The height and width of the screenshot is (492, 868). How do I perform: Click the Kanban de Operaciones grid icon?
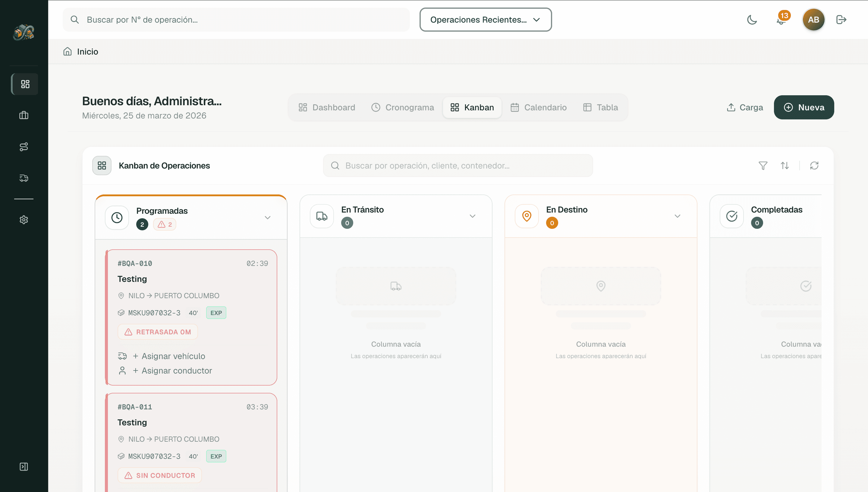click(x=102, y=166)
